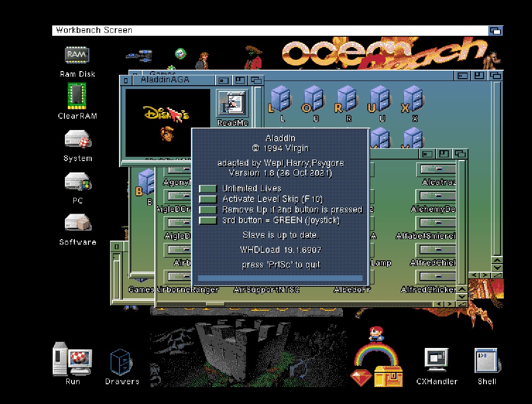Click the Games window depth gadget

495,75
